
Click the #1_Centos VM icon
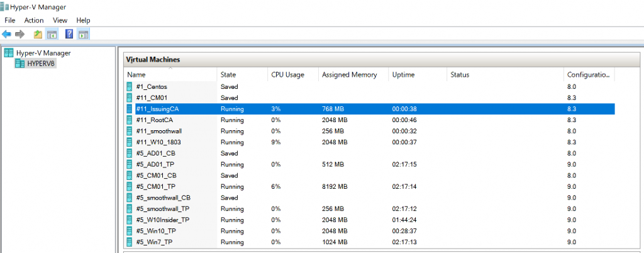(130, 87)
